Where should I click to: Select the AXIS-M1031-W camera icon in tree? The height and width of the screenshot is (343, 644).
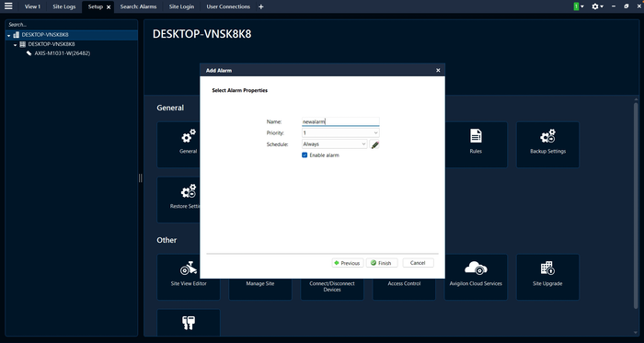pos(29,53)
